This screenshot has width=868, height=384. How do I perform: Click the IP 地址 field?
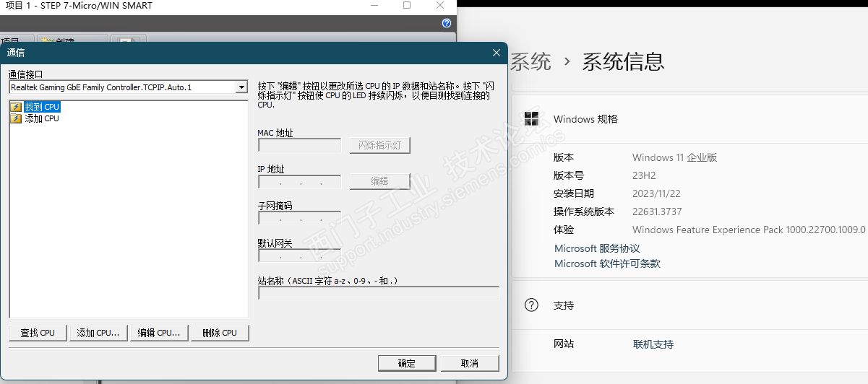pos(300,182)
